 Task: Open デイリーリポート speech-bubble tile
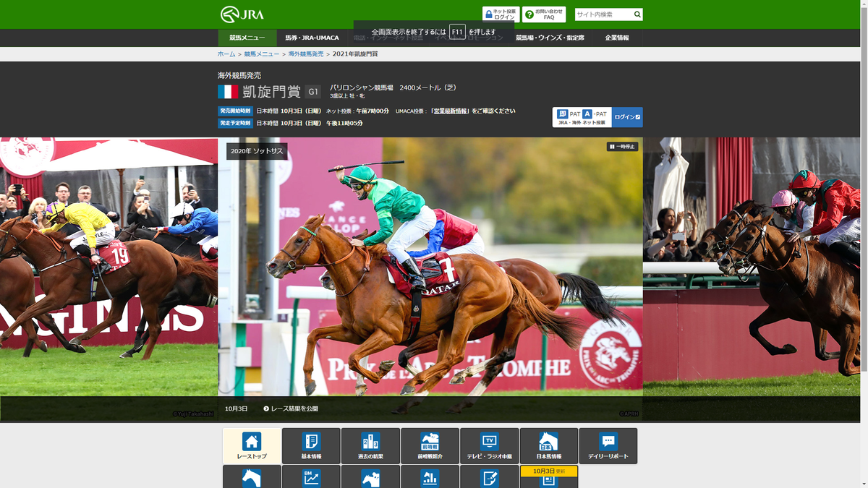(608, 446)
